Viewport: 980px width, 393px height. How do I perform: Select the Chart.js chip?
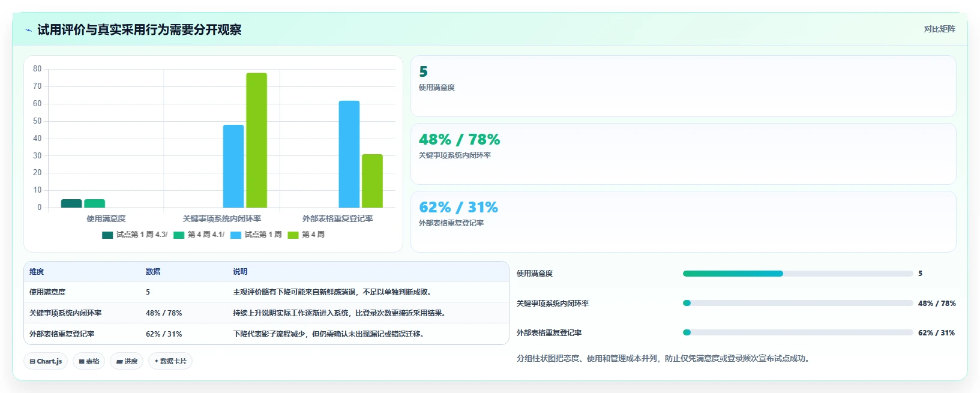pyautogui.click(x=46, y=361)
